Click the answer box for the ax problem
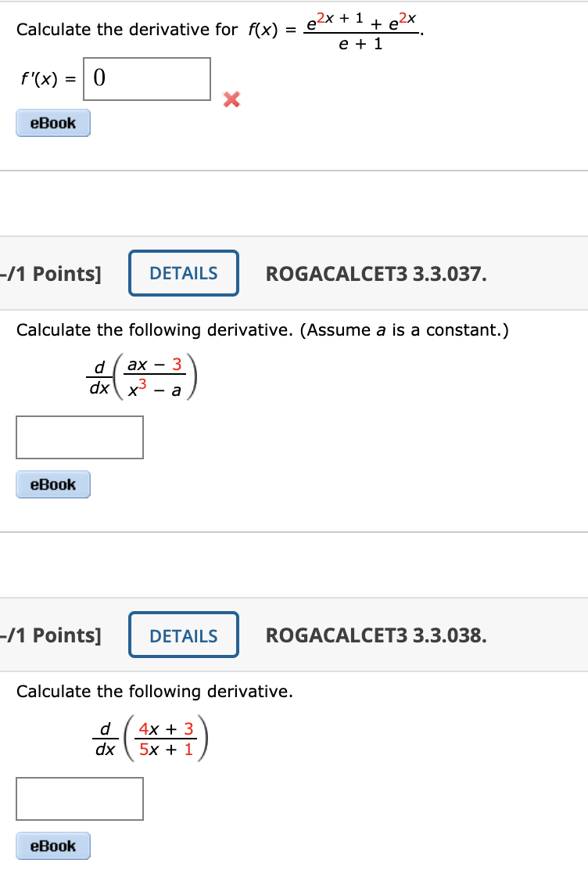The width and height of the screenshot is (588, 892). pos(79,437)
